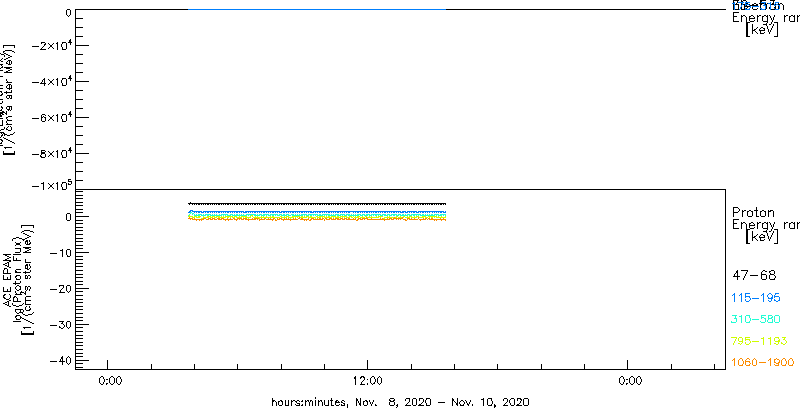Select the 47-68 proton energy legend label
This screenshot has width=800, height=410.
754,276
